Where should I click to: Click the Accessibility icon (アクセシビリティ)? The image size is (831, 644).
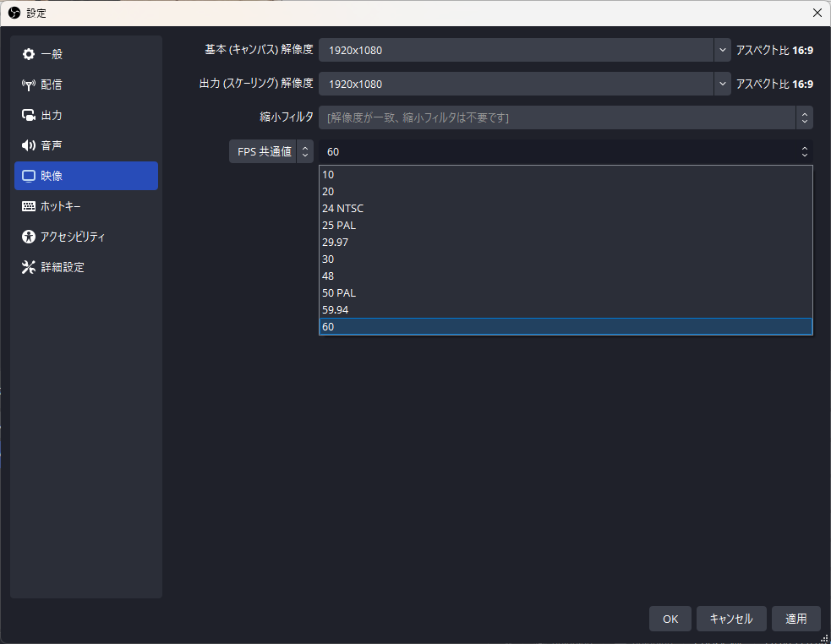(x=29, y=237)
